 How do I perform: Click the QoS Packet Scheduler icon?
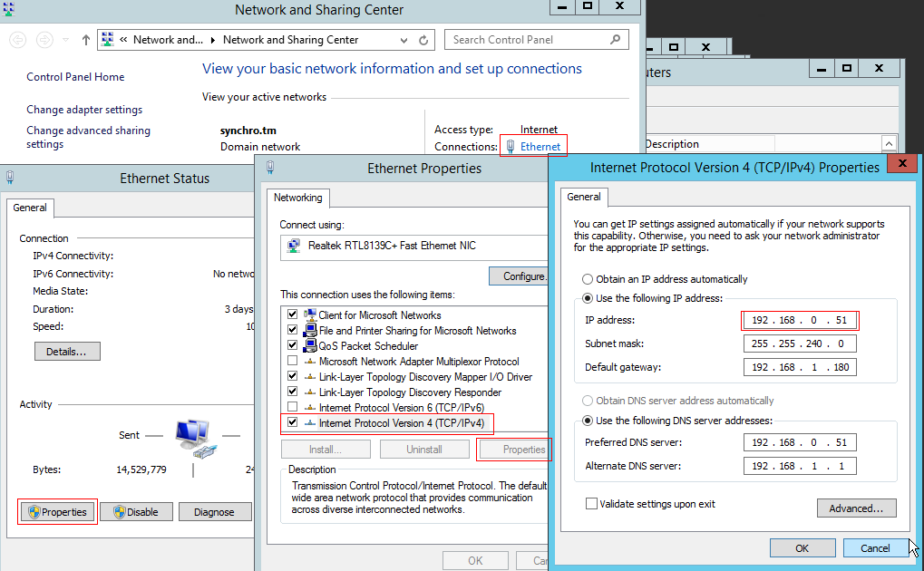[310, 345]
